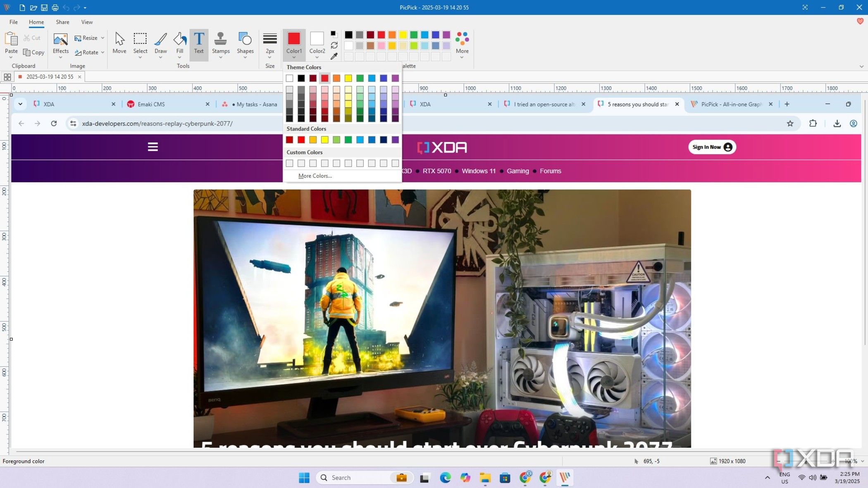Activate the color picker eyedropper

(x=334, y=56)
